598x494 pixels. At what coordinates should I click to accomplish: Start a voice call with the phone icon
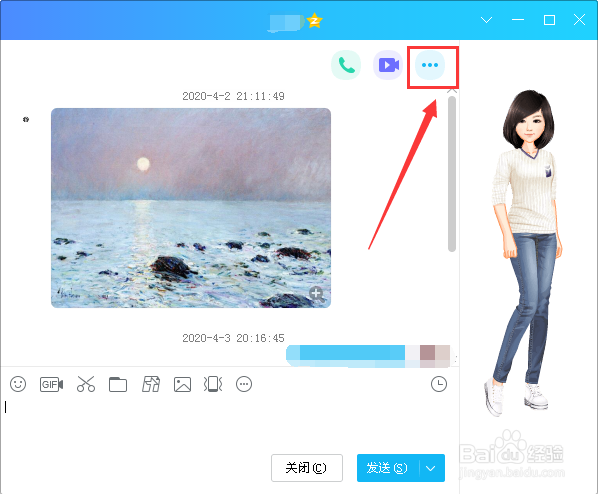(x=346, y=65)
